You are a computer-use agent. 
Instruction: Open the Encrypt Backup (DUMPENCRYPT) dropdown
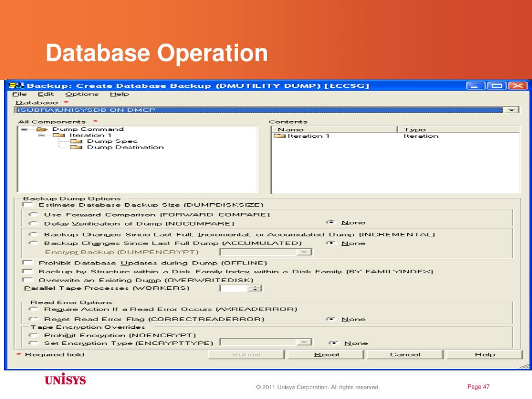(304, 252)
